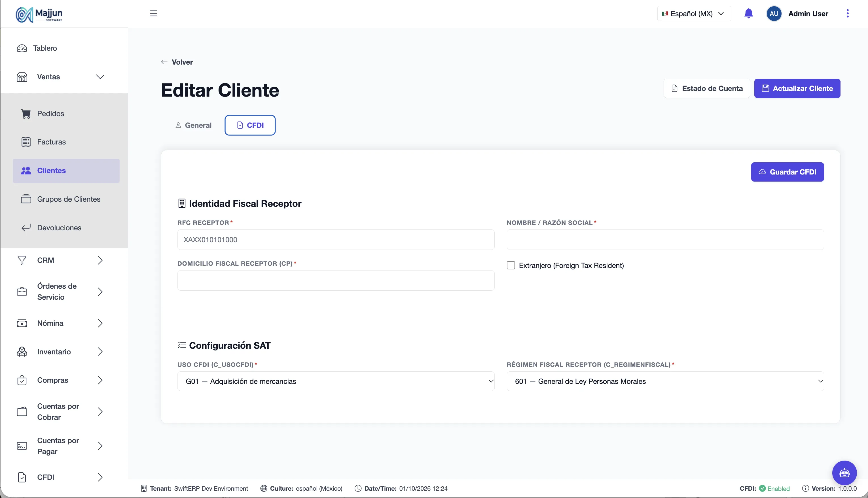Expand the sidebar CFDI menu chevron
The width and height of the screenshot is (868, 498).
[x=100, y=478]
